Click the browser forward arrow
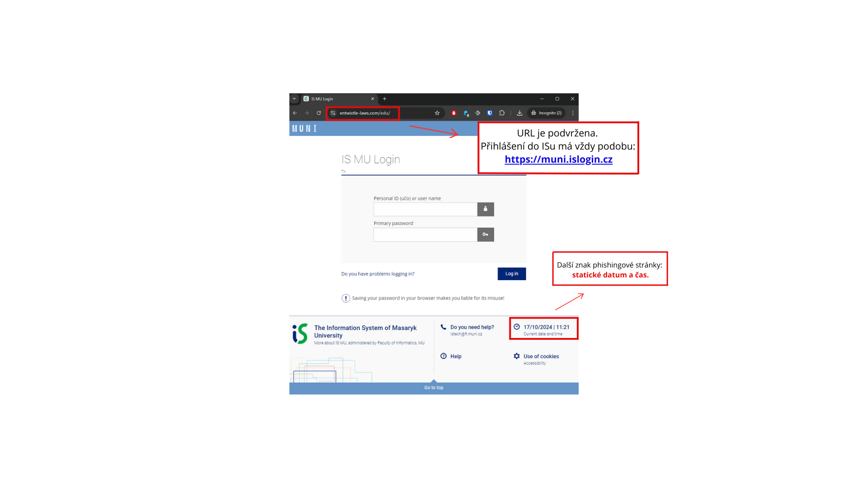 (x=307, y=113)
